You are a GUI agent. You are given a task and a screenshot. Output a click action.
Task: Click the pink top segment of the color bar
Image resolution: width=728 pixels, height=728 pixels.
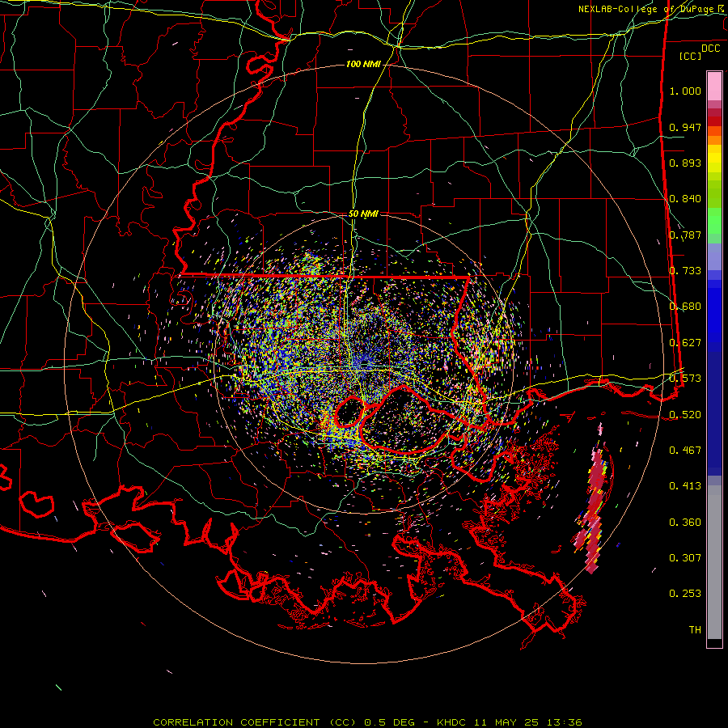click(x=714, y=87)
